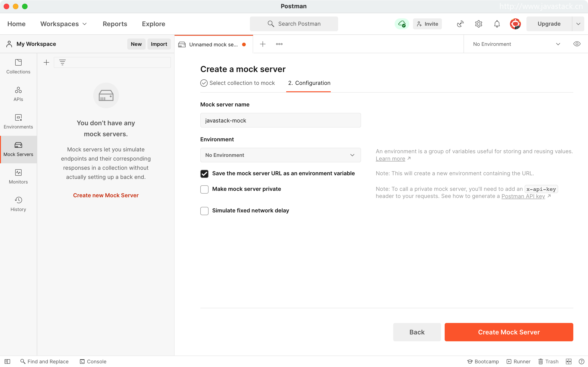The width and height of the screenshot is (588, 367).
Task: Click the capture requests satellite icon
Action: 460,24
